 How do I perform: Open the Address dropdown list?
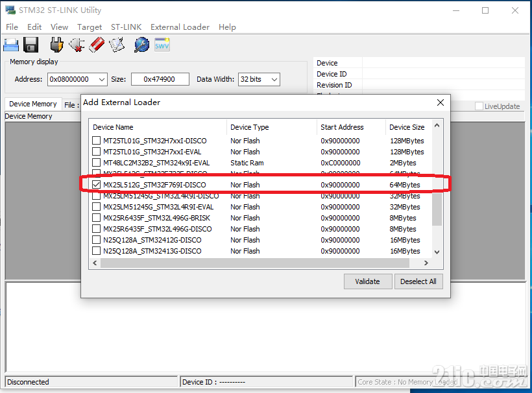click(101, 79)
